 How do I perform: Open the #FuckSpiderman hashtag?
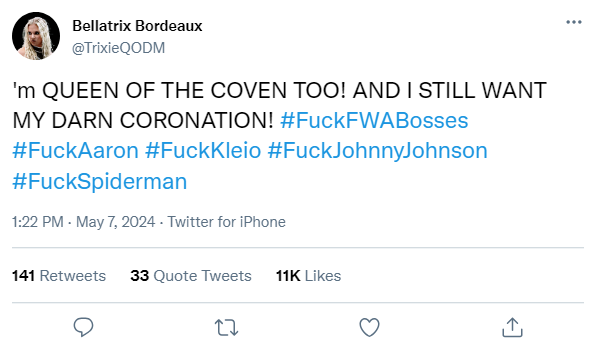click(x=100, y=181)
